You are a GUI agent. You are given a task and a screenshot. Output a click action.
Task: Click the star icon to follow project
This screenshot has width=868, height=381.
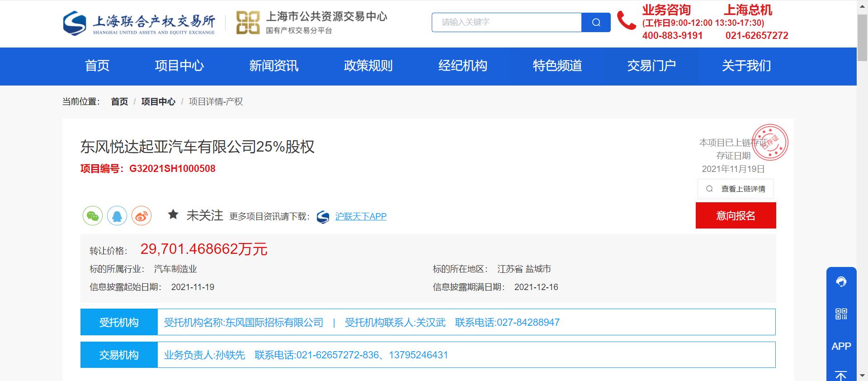coord(173,214)
